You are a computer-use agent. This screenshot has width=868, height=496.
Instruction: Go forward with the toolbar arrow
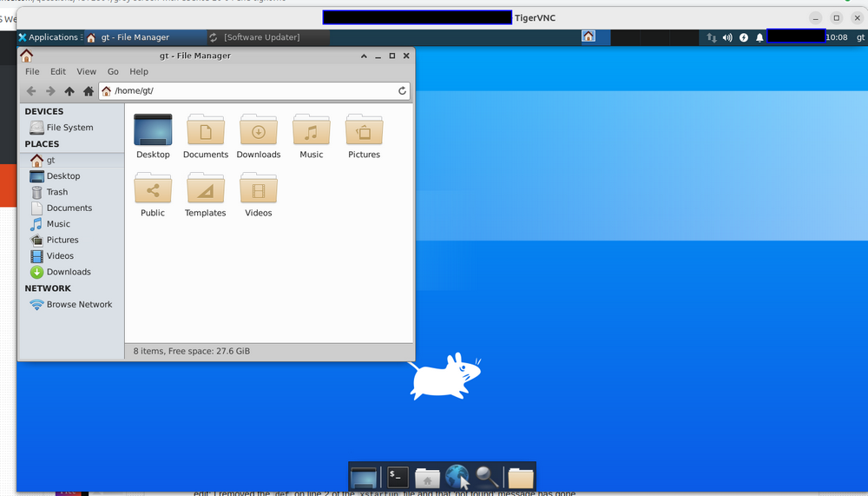[50, 91]
